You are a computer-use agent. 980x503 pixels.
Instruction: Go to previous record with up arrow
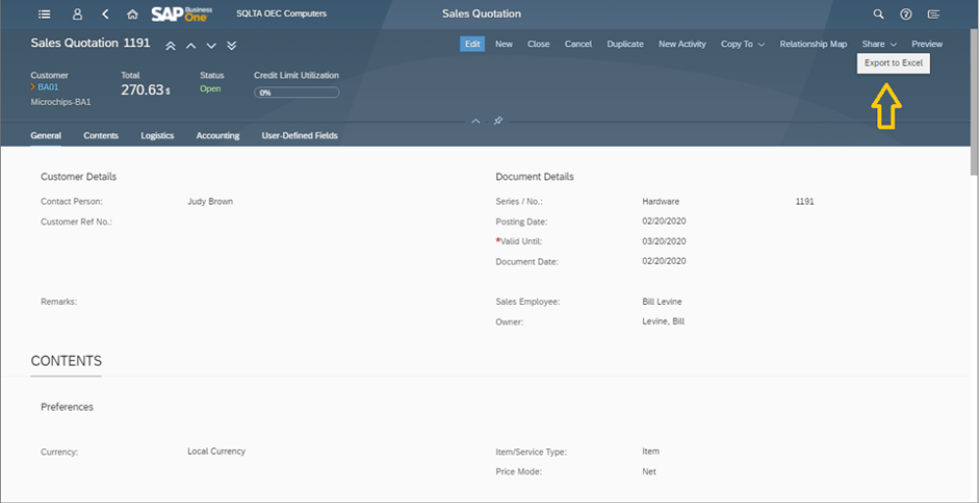click(191, 46)
